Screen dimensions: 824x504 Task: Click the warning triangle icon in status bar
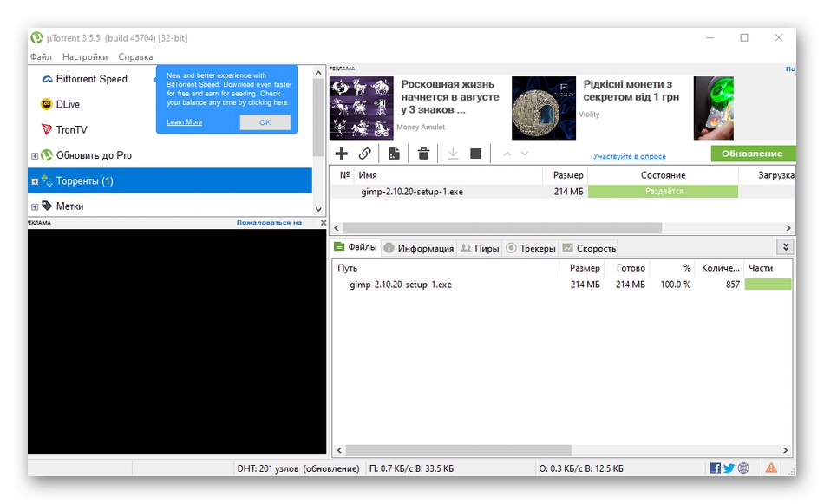[771, 468]
